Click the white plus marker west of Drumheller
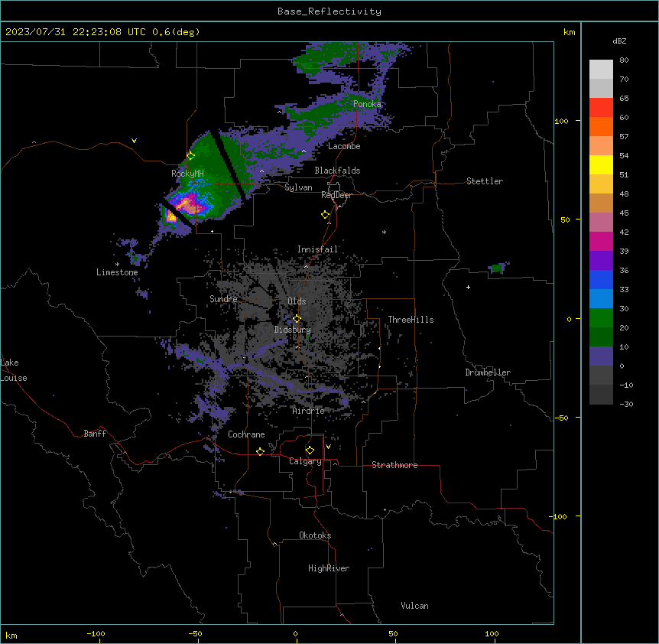Image resolution: width=659 pixels, height=644 pixels. [468, 287]
